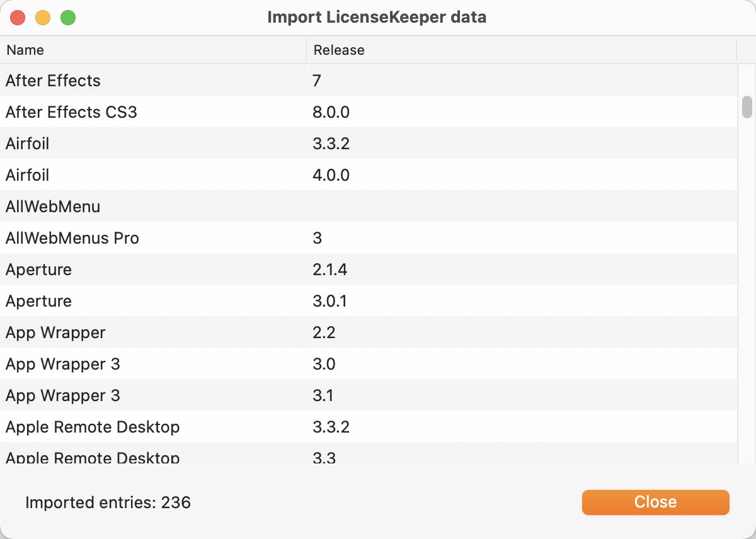Image resolution: width=756 pixels, height=539 pixels.
Task: Click the Imported entries: 236 label
Action: coord(108,502)
